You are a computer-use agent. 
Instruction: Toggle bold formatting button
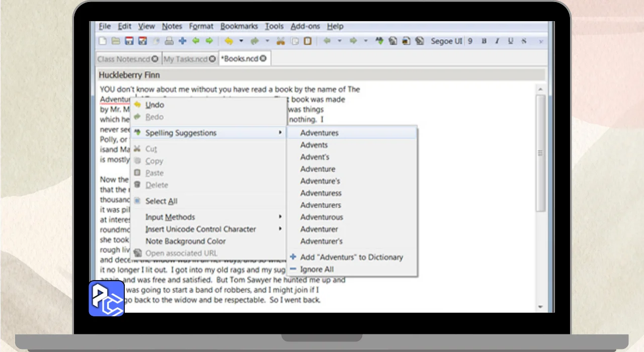(x=484, y=41)
